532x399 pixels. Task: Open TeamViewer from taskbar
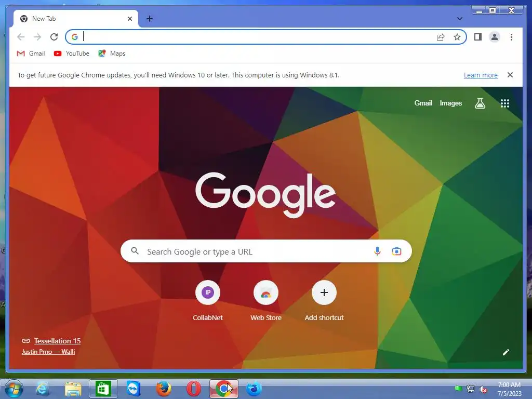[x=134, y=389]
